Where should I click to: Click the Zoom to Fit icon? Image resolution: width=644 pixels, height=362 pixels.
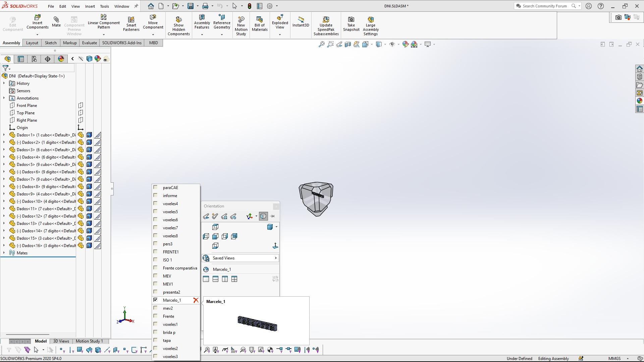(x=321, y=44)
